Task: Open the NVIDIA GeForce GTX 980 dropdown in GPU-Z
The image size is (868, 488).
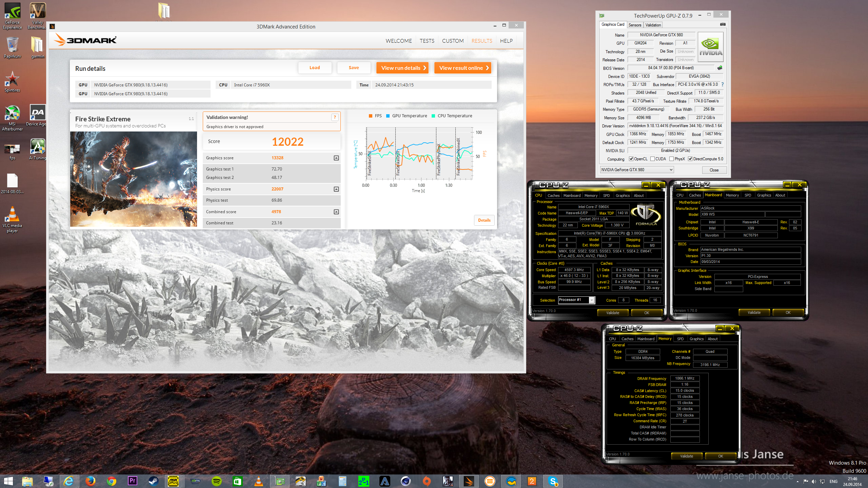Action: tap(637, 170)
